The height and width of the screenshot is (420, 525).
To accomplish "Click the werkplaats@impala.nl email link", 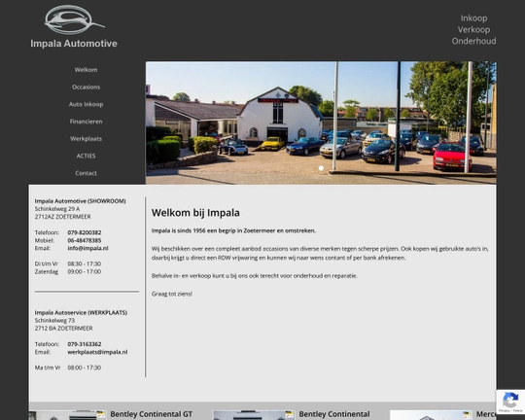I will coord(97,352).
